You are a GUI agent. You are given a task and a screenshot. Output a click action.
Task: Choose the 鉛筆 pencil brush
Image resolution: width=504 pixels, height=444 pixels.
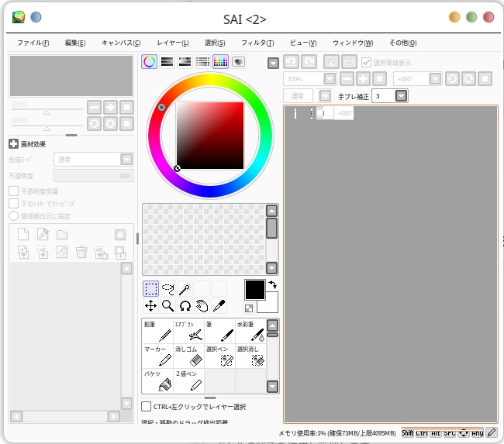point(157,331)
